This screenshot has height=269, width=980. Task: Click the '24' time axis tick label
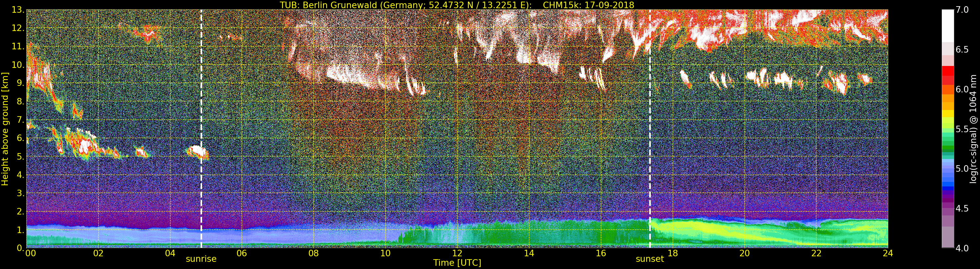888,253
